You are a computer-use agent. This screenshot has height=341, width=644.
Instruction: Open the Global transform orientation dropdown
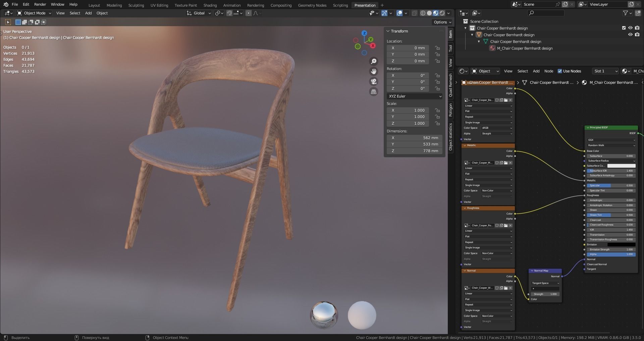(x=199, y=13)
